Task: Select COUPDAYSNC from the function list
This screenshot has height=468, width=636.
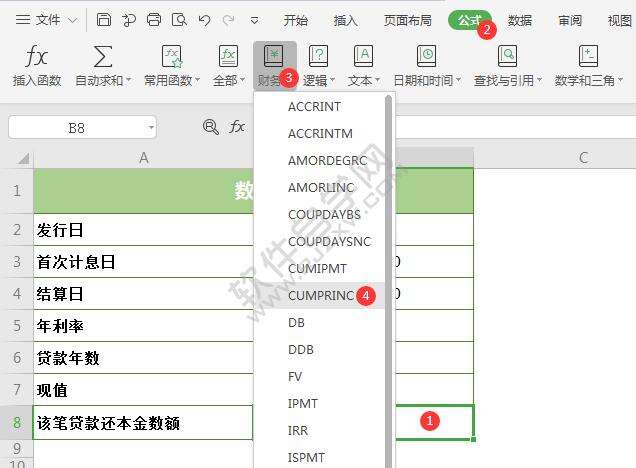Action: (320, 241)
